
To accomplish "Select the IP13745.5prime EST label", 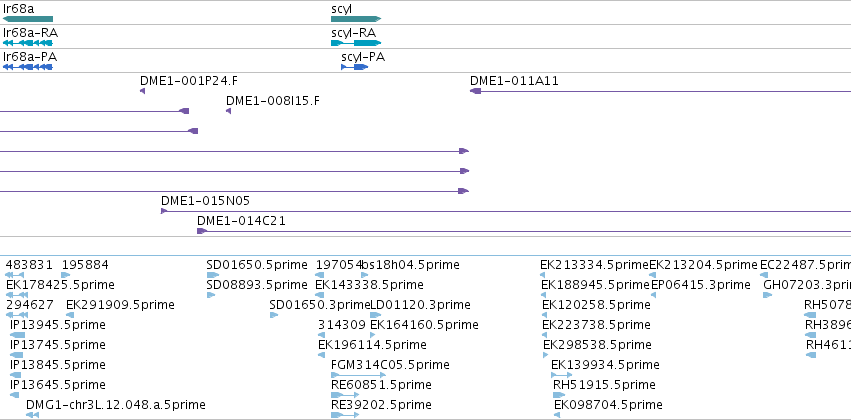I will point(58,345).
